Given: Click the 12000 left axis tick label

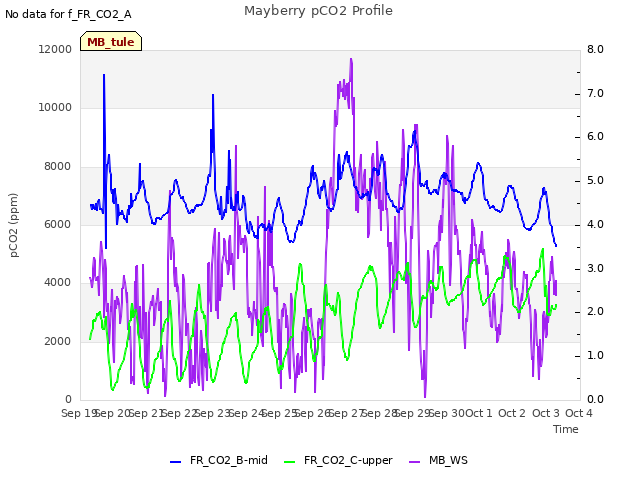Looking at the screenshot, I should pos(55,49).
